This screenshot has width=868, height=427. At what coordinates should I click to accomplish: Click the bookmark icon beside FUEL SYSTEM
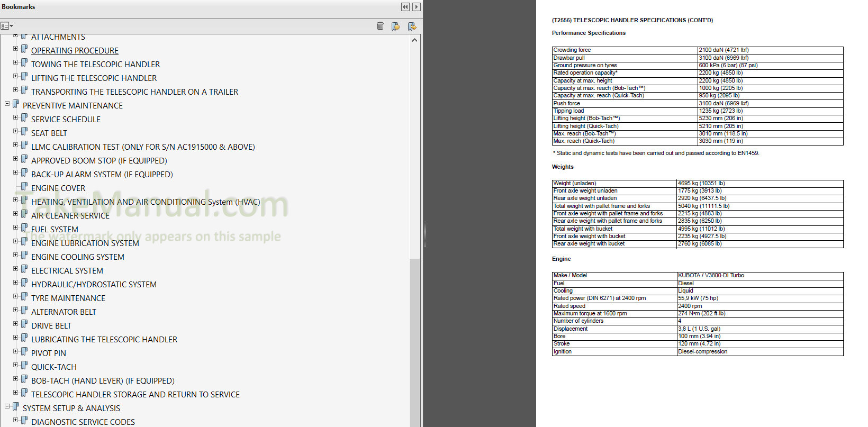tap(24, 228)
